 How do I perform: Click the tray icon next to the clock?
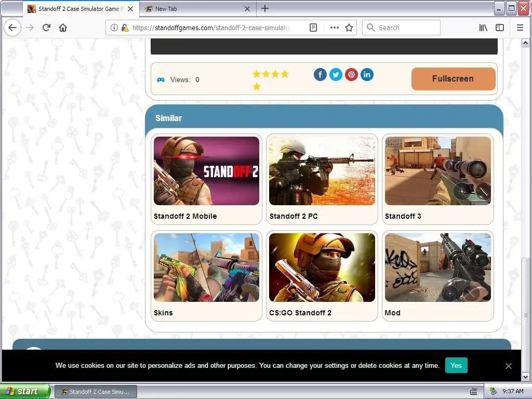point(494,392)
